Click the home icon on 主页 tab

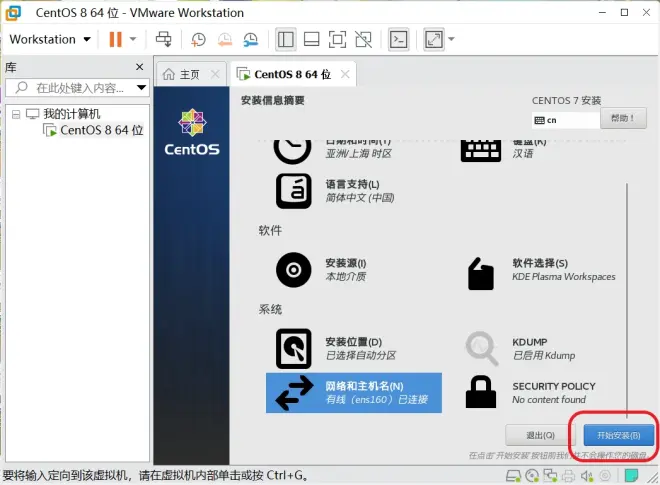pos(169,75)
